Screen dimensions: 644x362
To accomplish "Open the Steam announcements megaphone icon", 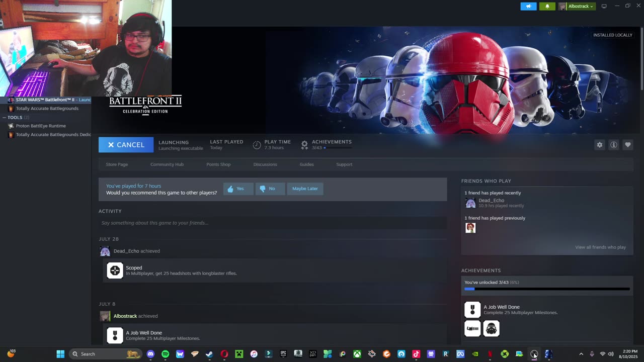I will (528, 6).
